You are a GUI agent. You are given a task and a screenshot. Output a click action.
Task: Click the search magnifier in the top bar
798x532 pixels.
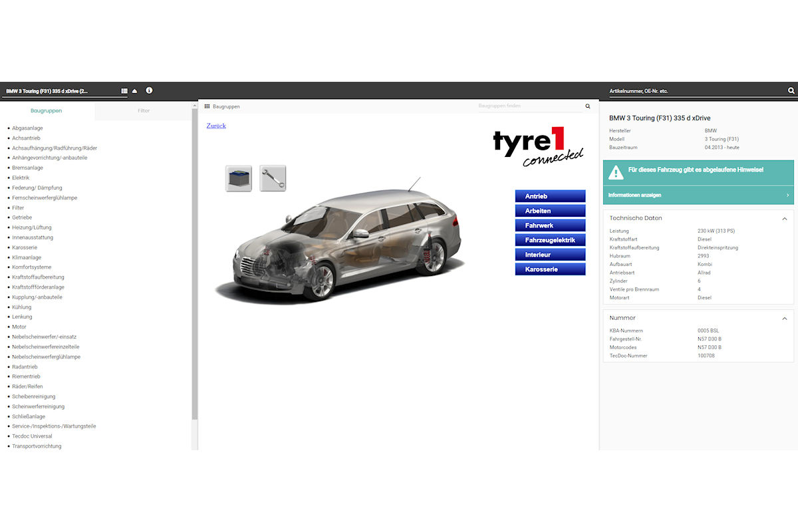[x=791, y=90]
